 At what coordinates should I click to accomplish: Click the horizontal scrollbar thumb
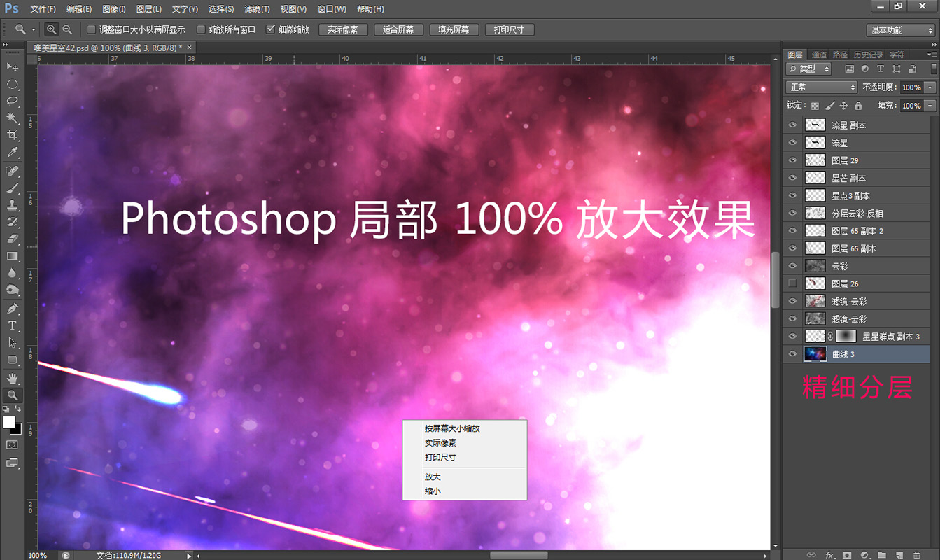[519, 555]
